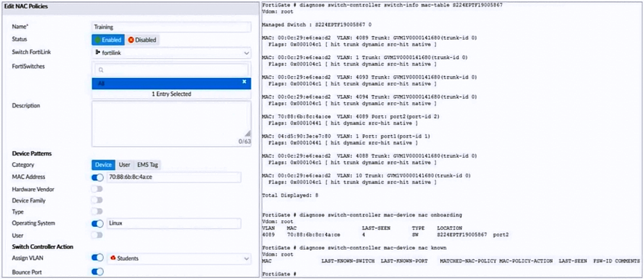Image resolution: width=644 pixels, height=279 pixels.
Task: Select the Device category tab
Action: 103,165
